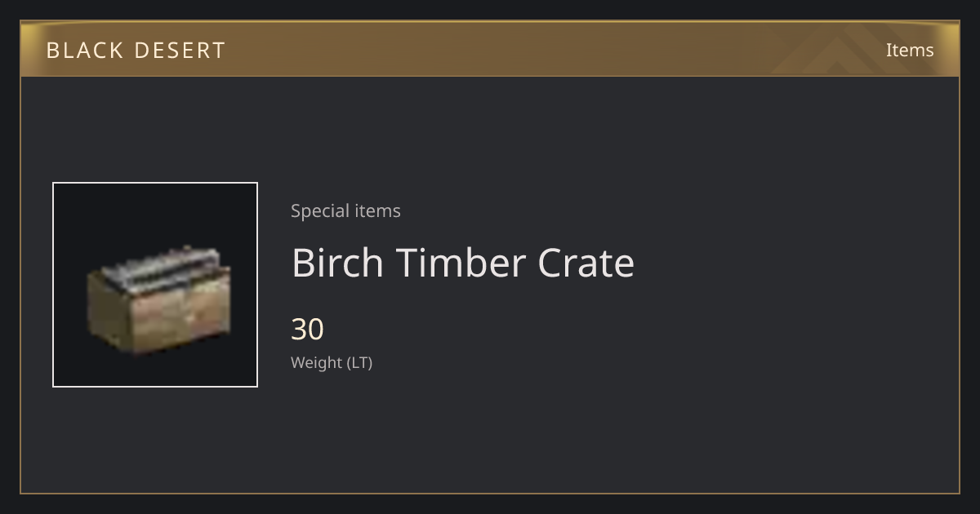Click the gold header banner
The width and height of the screenshot is (980, 514).
[x=490, y=49]
